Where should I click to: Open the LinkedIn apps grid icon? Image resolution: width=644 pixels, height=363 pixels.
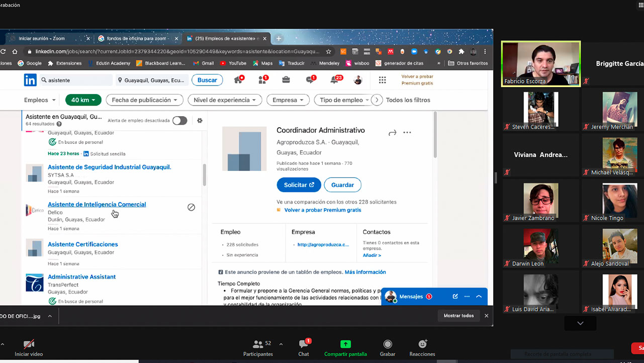[x=382, y=80]
